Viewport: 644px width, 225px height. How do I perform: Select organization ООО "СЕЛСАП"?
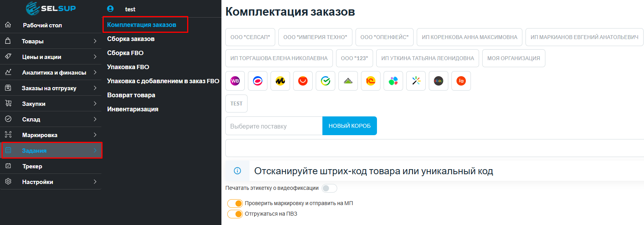pos(250,37)
